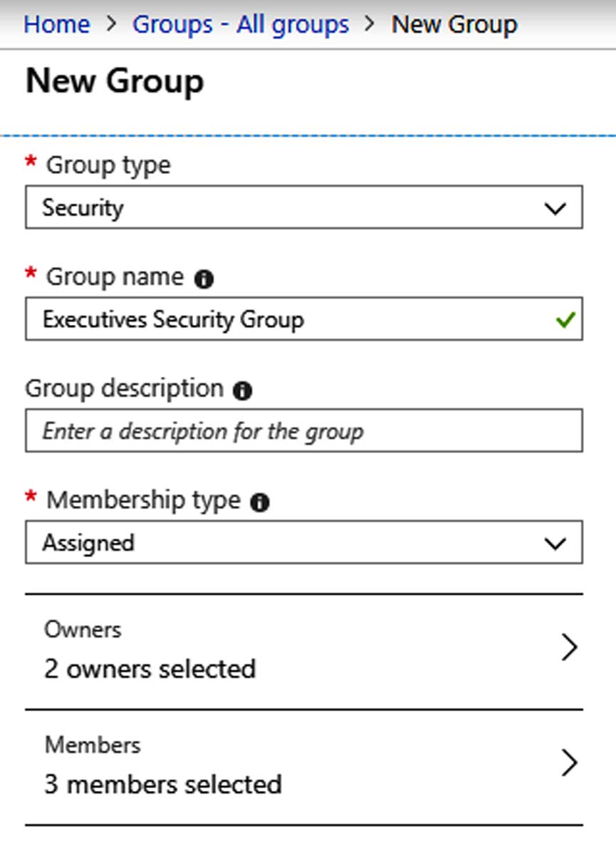Click into the Group name text field
The height and width of the screenshot is (855, 616).
pos(304,318)
